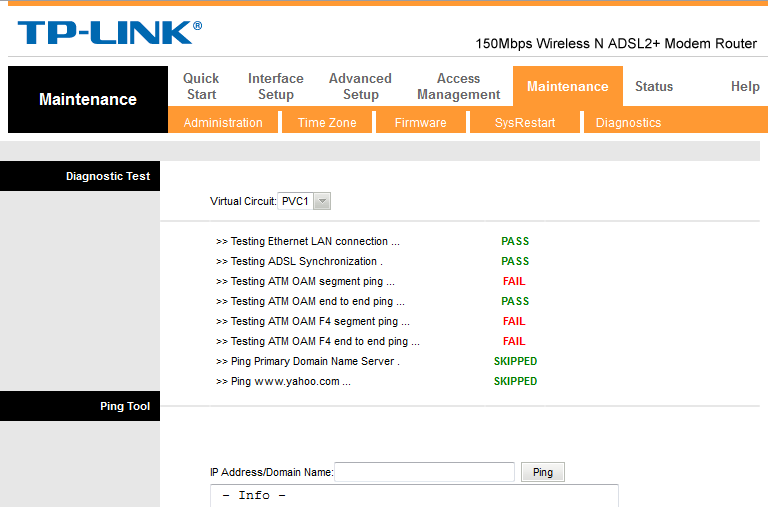Expand the Virtual Circuit PVC1 dropdown
Viewport: 768px width, 507px height.
pyautogui.click(x=304, y=201)
